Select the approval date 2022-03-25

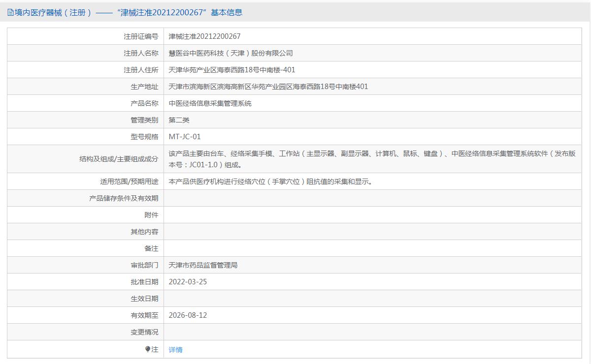point(188,282)
